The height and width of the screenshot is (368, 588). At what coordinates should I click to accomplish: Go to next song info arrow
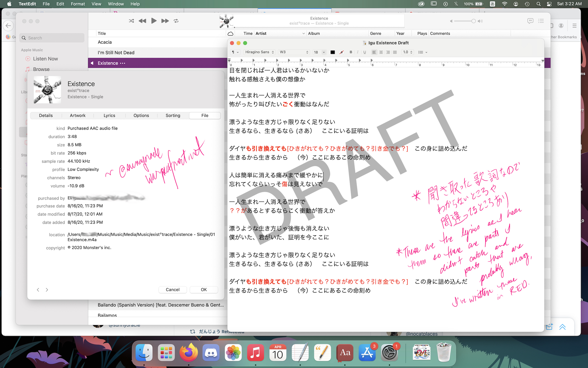click(x=47, y=290)
